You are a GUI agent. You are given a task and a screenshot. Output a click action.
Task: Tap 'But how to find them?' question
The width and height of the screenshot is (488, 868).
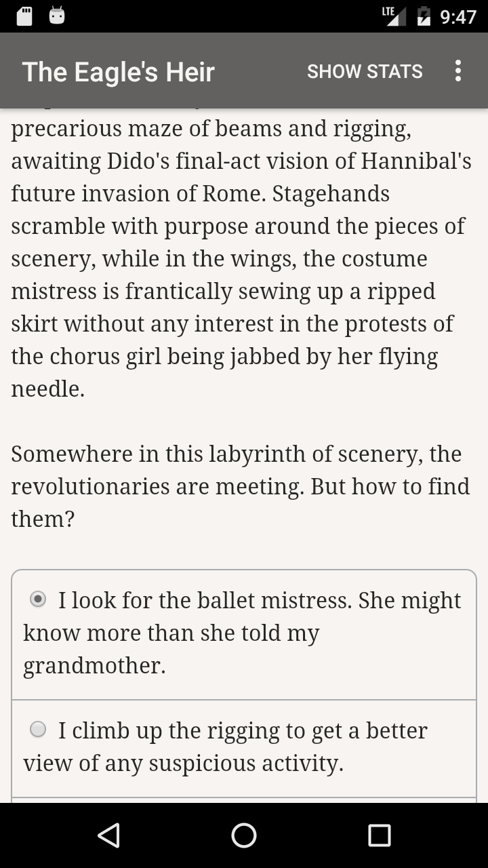tap(390, 487)
